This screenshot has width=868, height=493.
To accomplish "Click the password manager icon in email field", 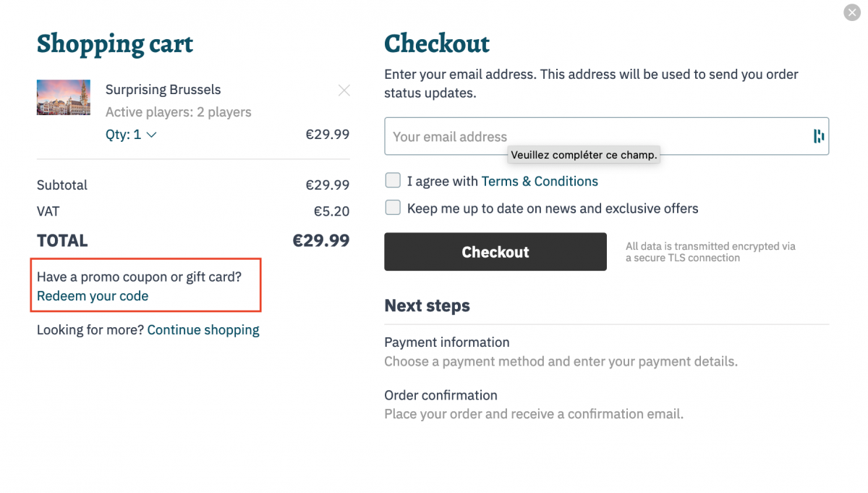I will tap(819, 136).
